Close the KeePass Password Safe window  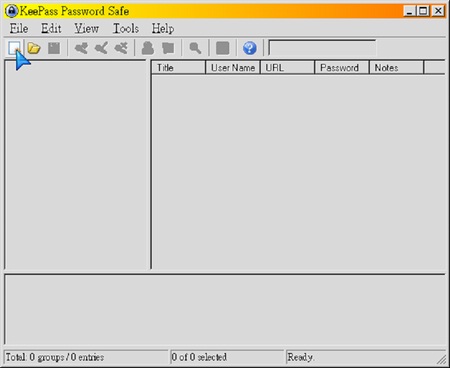tap(438, 11)
